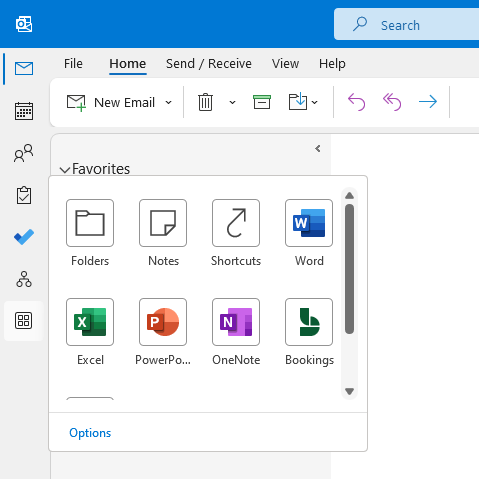
Task: Expand the Delete dropdown arrow
Action: (232, 102)
